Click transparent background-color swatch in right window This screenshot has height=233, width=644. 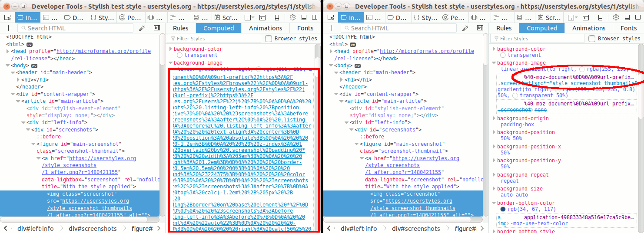[x=503, y=56]
